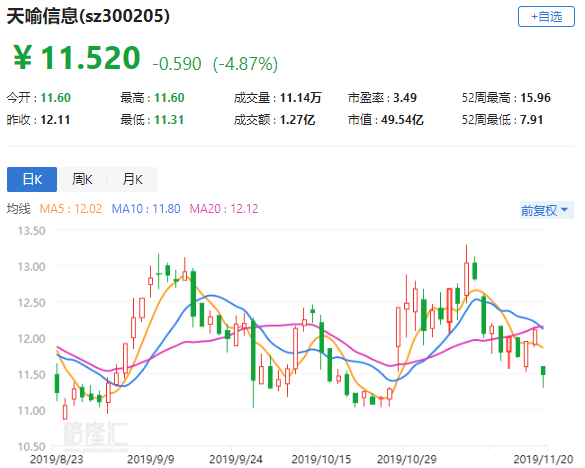The height and width of the screenshot is (468, 585).
Task: Click the 11.50 price axis label
Action: tap(32, 374)
